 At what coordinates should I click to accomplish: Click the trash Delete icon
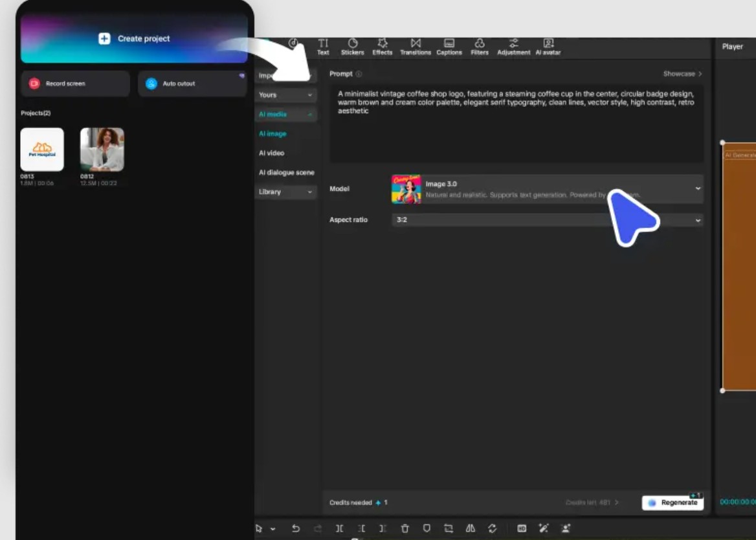pyautogui.click(x=405, y=528)
